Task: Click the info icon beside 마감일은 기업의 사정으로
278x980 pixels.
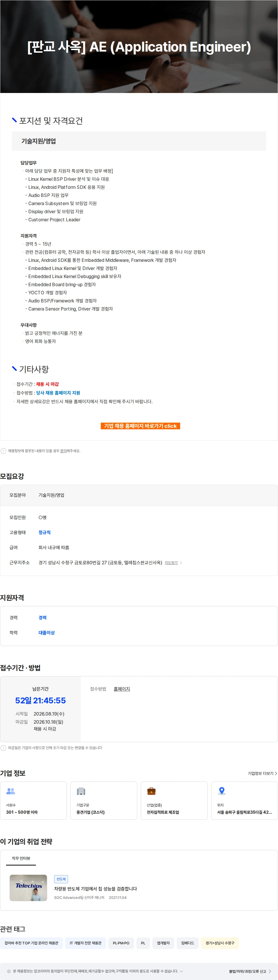Action: tap(3, 748)
